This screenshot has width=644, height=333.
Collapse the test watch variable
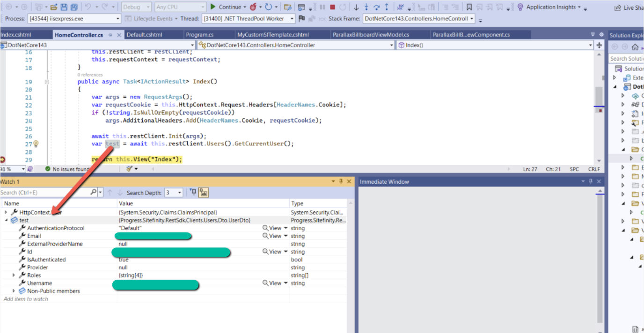[x=6, y=220]
